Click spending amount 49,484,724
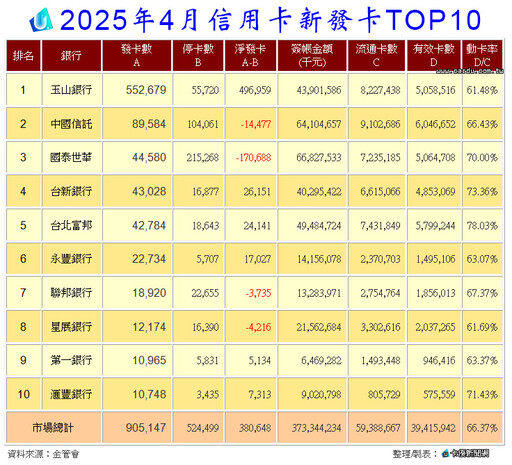Screen dimensions: 512x465 point(319,226)
